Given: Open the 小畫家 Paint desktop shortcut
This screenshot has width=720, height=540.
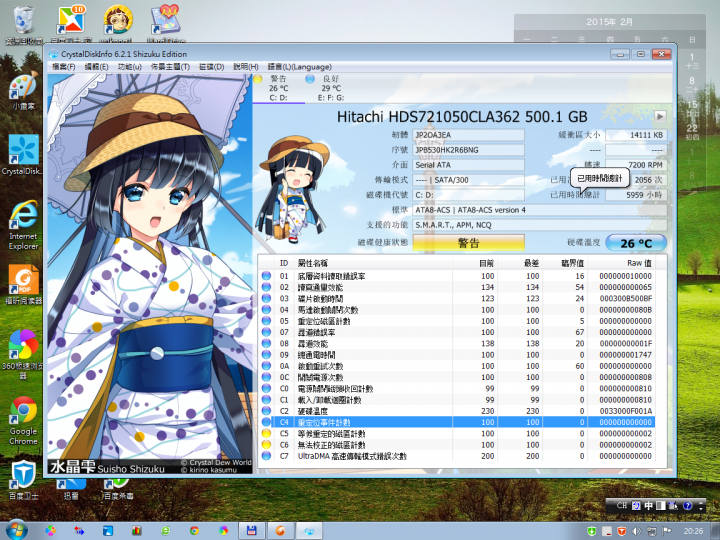Looking at the screenshot, I should [x=23, y=90].
